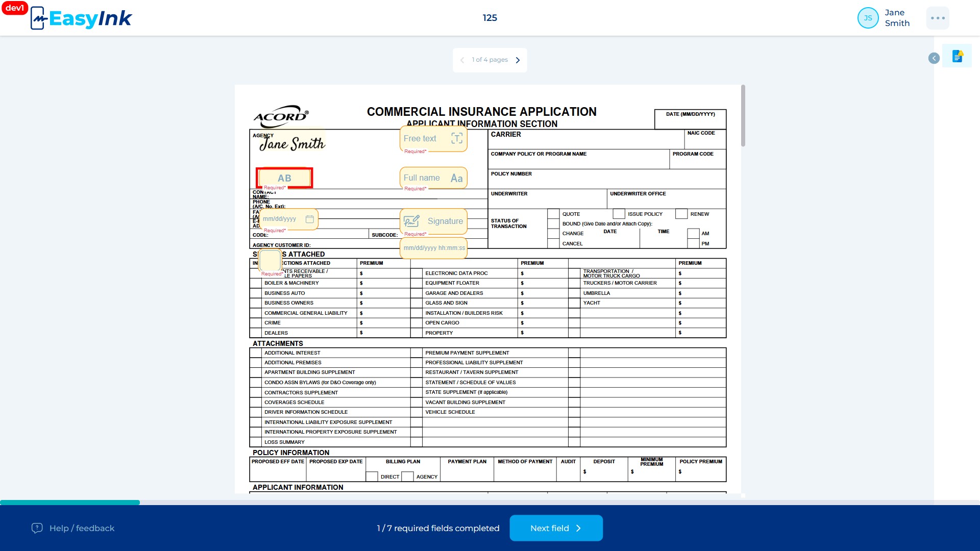Viewport: 980px width, 551px height.
Task: Open the three-dots options menu
Action: [938, 18]
